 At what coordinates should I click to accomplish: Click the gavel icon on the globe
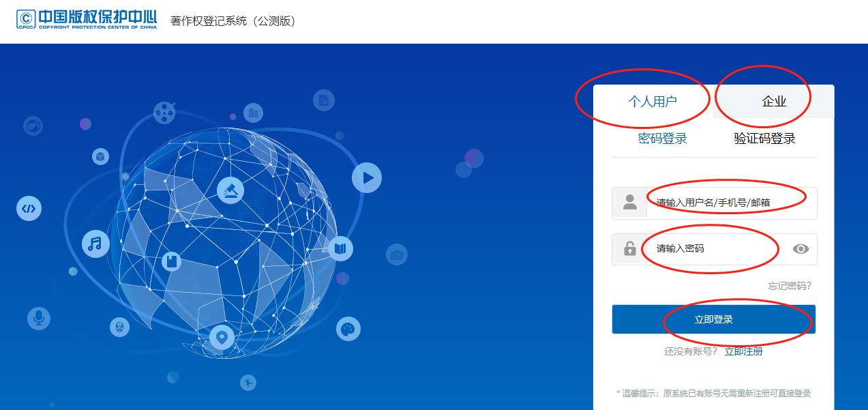click(230, 190)
